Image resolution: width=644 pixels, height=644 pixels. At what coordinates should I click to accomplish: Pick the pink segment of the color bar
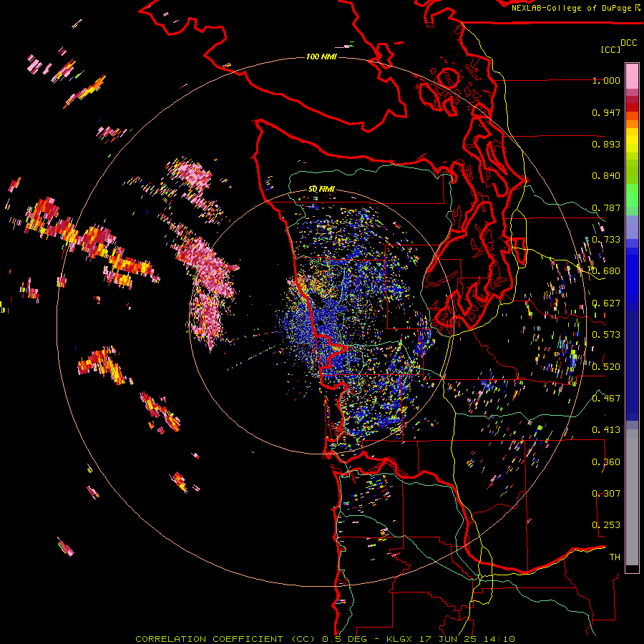(632, 77)
